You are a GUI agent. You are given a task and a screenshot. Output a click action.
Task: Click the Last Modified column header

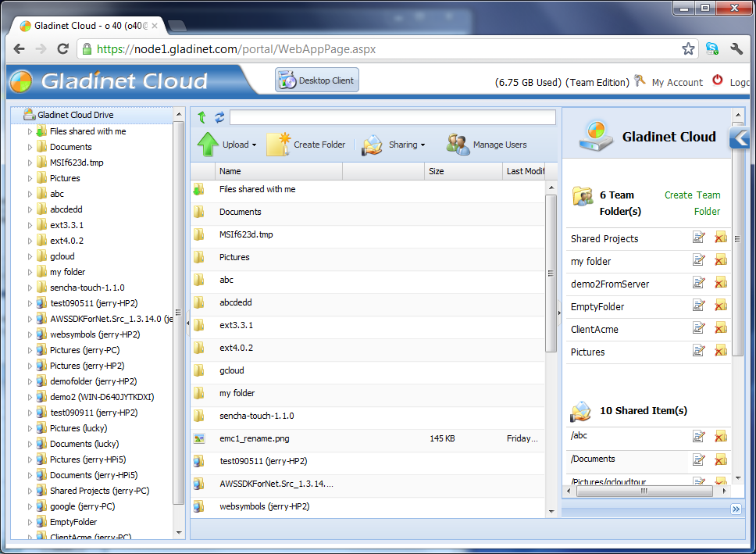point(525,171)
